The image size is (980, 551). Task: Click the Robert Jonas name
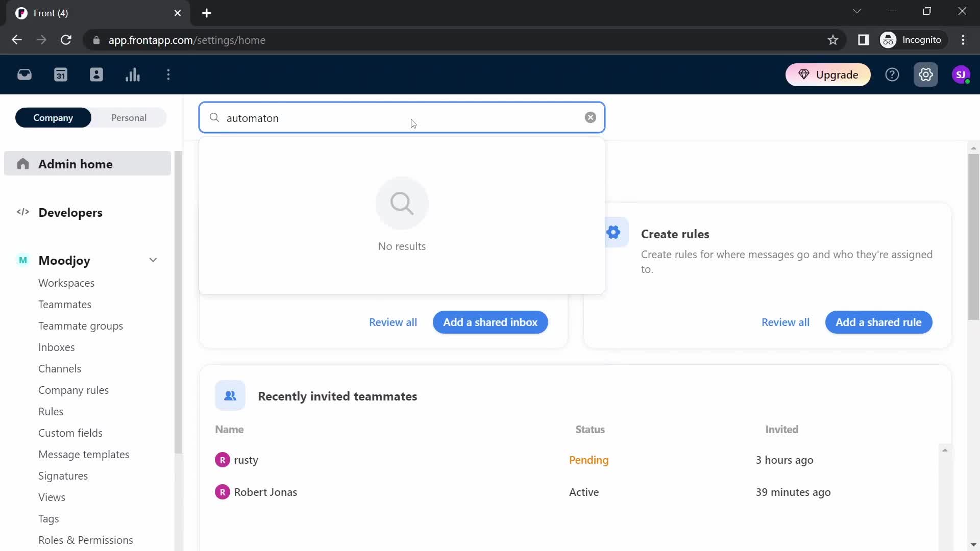pos(265,492)
